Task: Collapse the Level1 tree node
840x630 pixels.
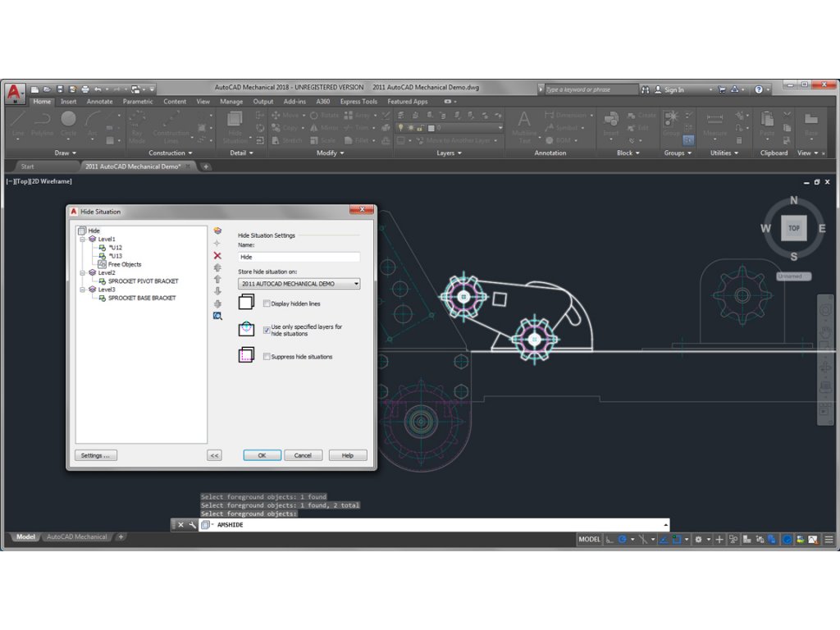Action: pos(83,240)
